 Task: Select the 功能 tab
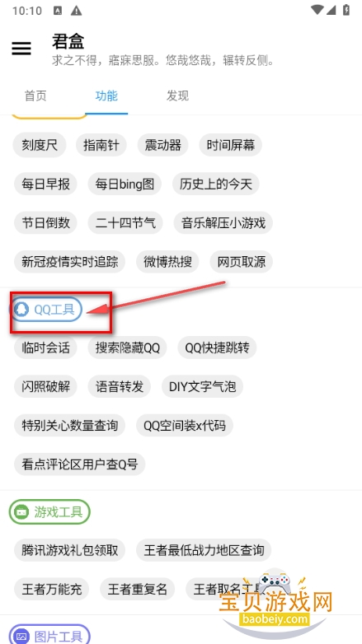tap(106, 96)
